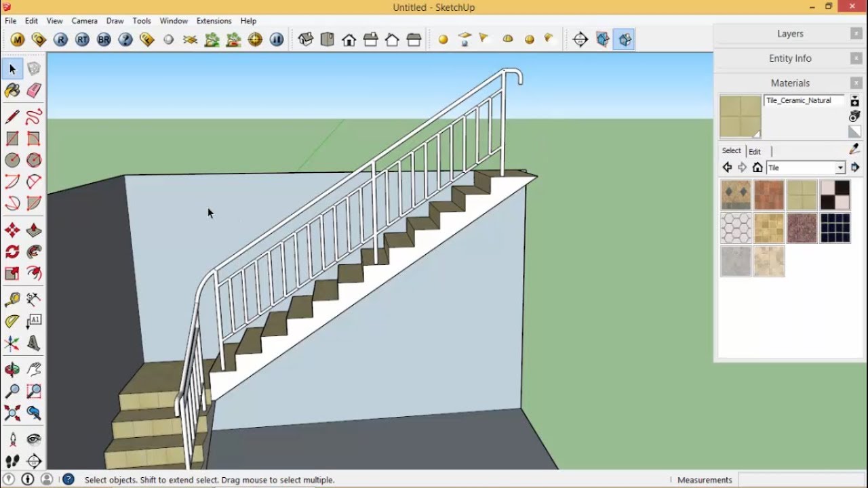Open the Edit menu

click(x=31, y=21)
